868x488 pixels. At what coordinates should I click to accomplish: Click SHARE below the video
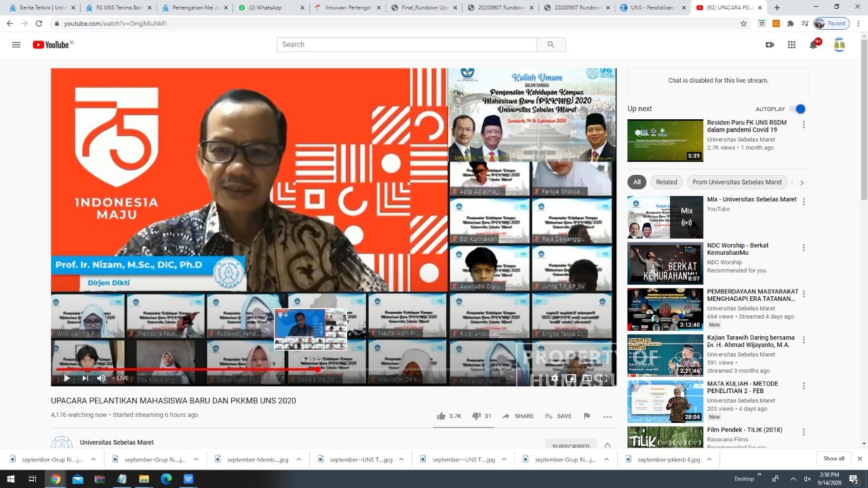click(x=517, y=416)
